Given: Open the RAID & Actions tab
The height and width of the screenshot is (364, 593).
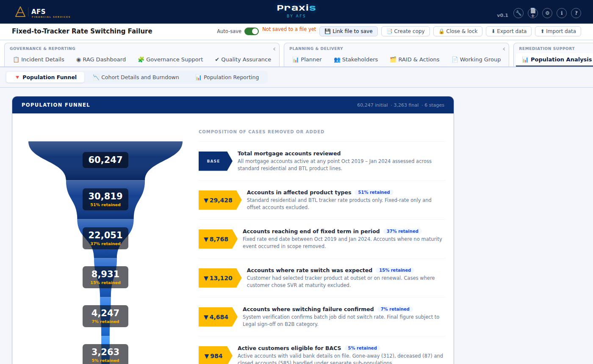Looking at the screenshot, I should 415,60.
